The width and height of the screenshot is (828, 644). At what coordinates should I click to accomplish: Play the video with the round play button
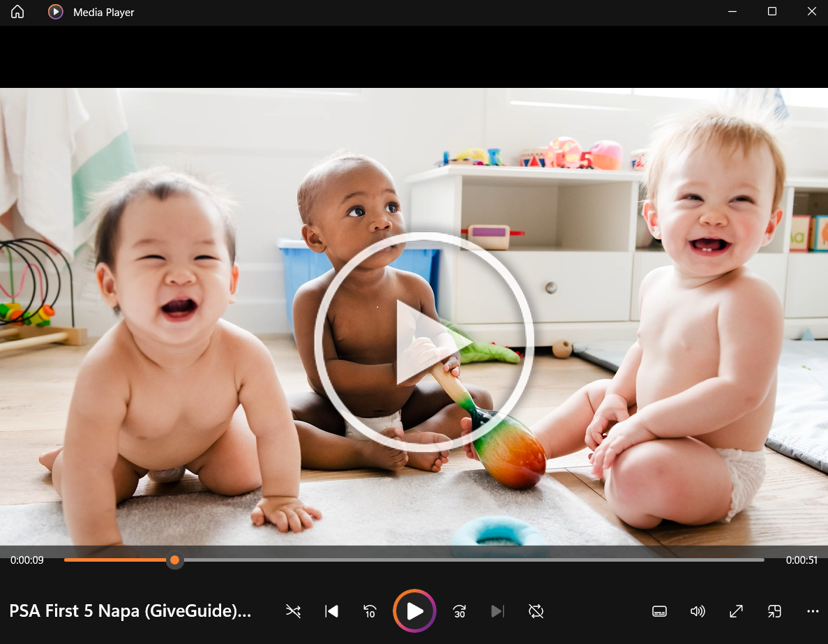(x=414, y=611)
